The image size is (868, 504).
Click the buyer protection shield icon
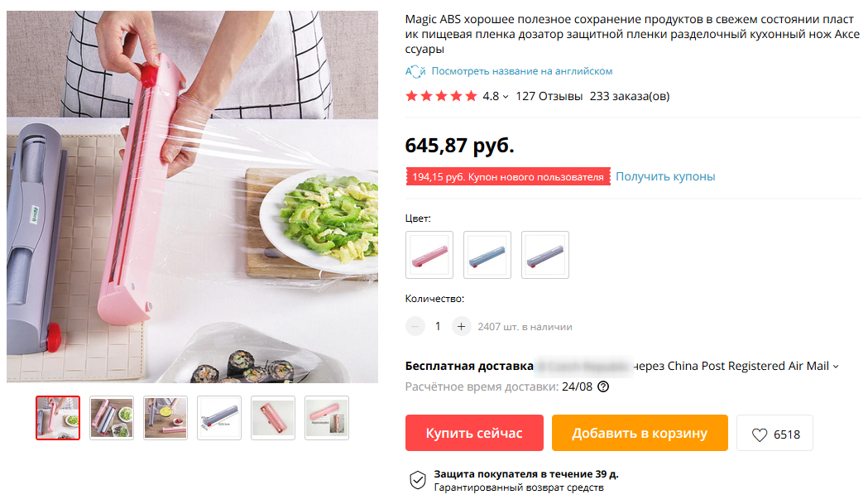418,480
